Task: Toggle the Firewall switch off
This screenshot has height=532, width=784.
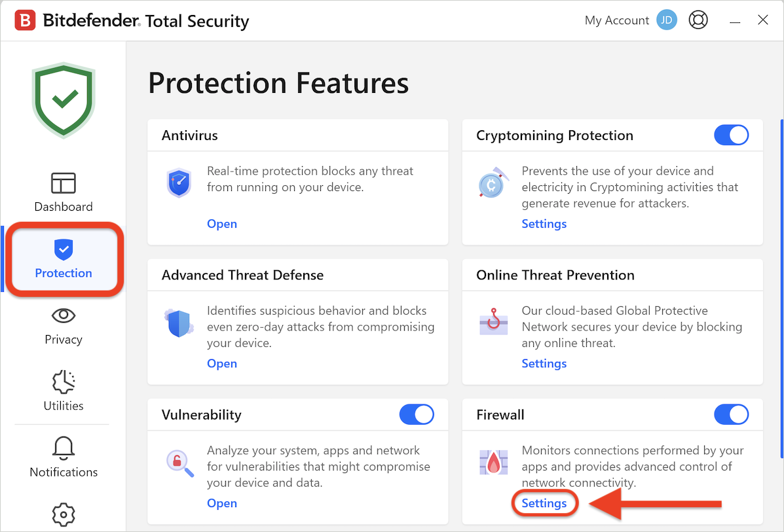Action: pos(731,415)
